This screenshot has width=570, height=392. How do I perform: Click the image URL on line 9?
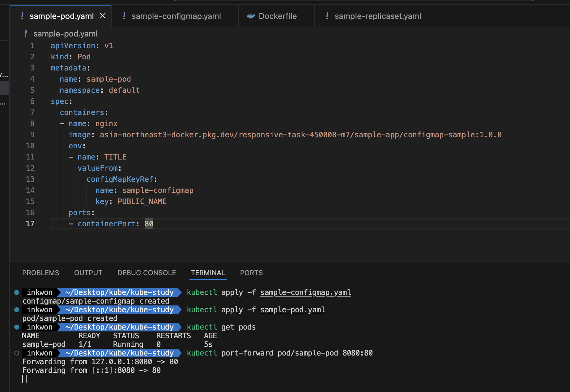coord(300,135)
